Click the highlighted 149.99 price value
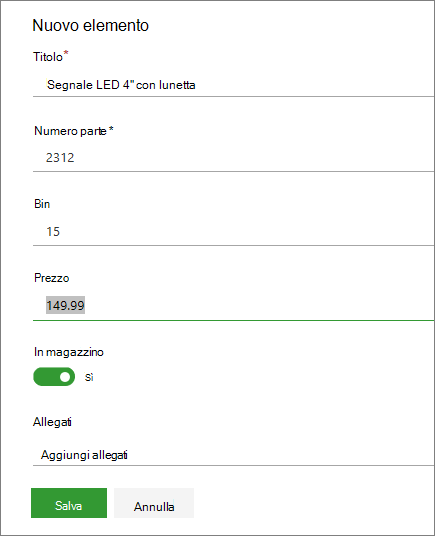Screen dimensions: 435x536 click(x=65, y=305)
